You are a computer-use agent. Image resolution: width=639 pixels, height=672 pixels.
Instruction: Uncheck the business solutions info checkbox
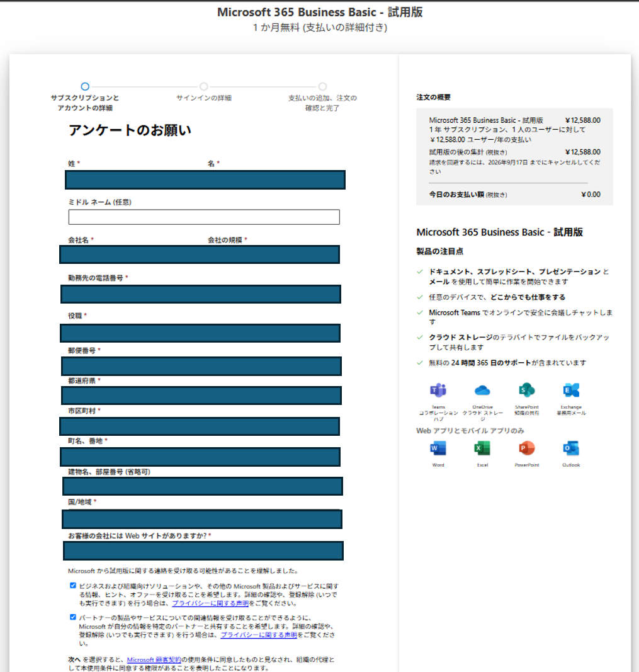coord(73,586)
